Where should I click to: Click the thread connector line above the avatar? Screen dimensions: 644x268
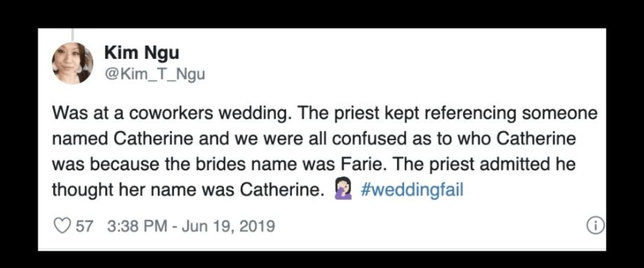click(73, 35)
